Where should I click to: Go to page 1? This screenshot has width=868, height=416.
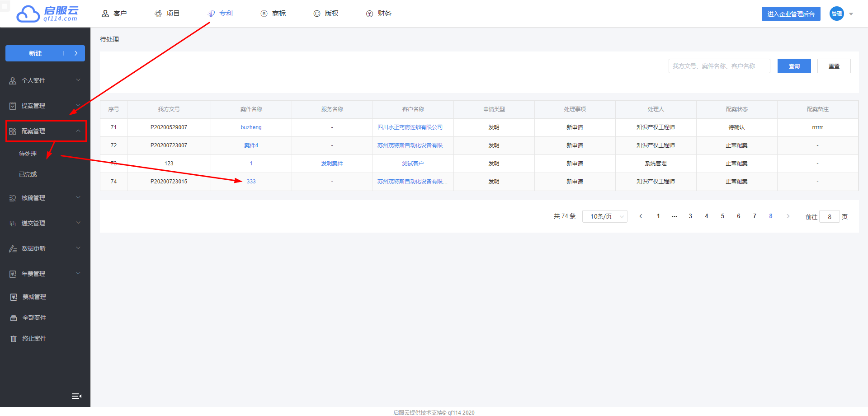pyautogui.click(x=658, y=216)
